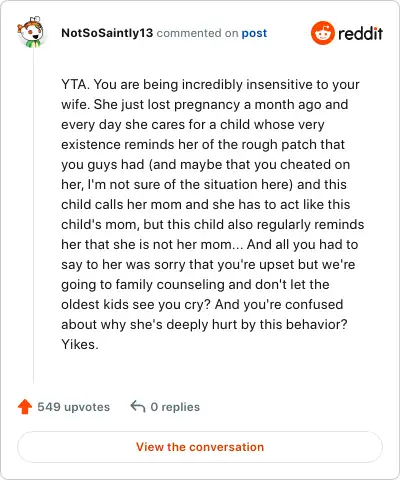
Task: Select the '549 upvotes' count
Action: tap(73, 407)
